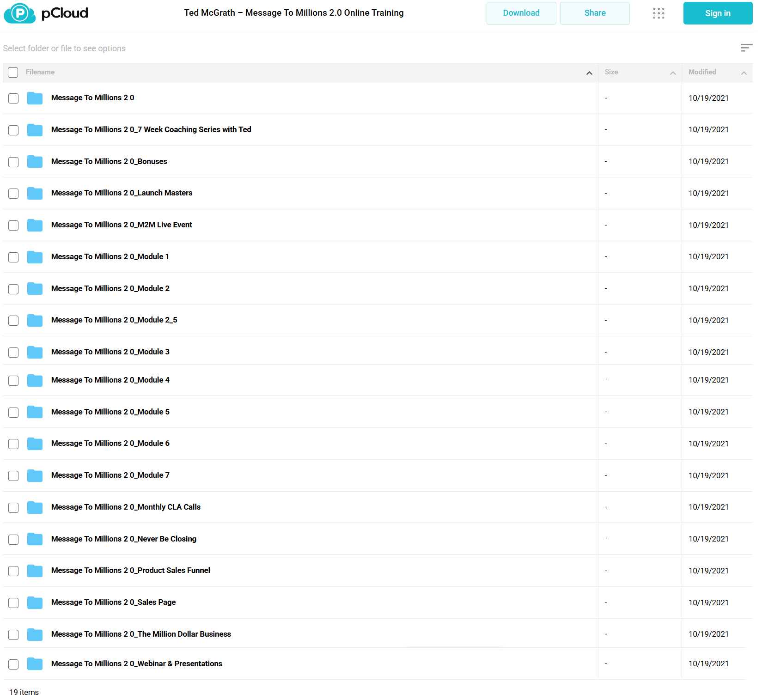Image resolution: width=762 pixels, height=700 pixels.
Task: Check the box for Message To Millions 2 0
Action: pyautogui.click(x=13, y=98)
